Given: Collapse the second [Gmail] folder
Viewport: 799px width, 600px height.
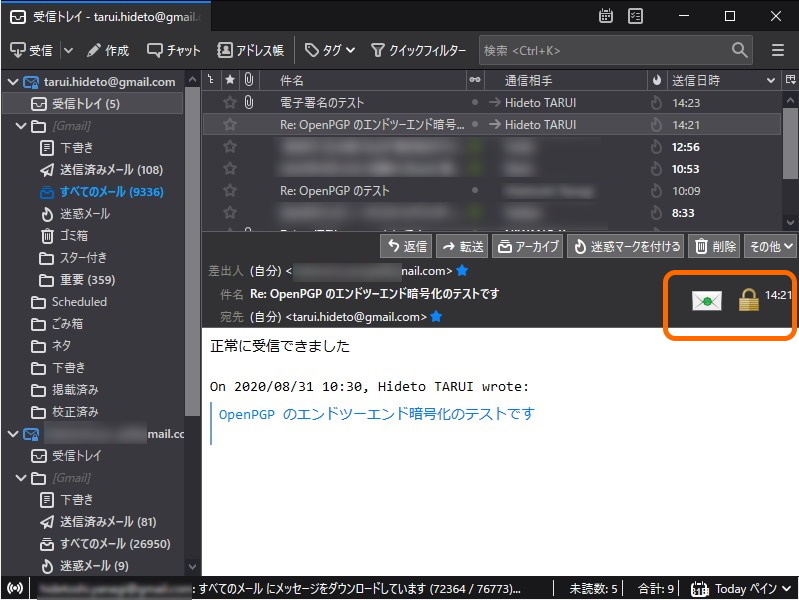Looking at the screenshot, I should (21, 478).
